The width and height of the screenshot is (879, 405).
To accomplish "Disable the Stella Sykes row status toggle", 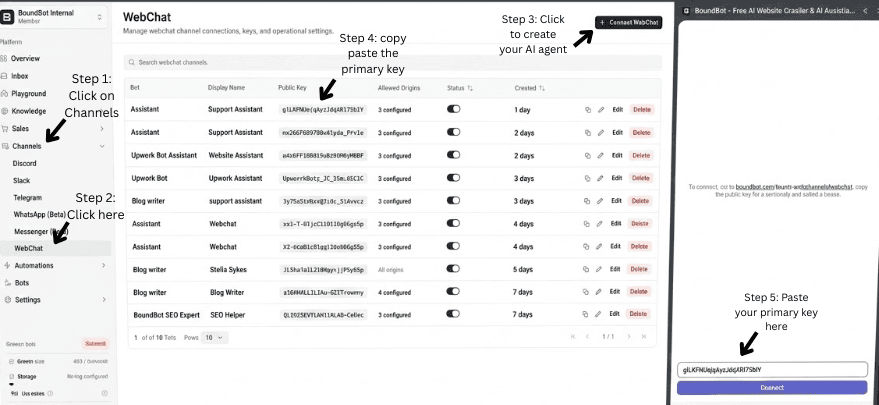I will [453, 270].
